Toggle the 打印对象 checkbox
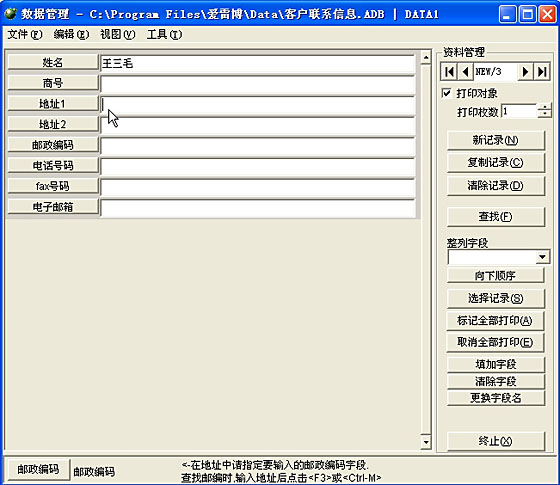 pos(446,93)
